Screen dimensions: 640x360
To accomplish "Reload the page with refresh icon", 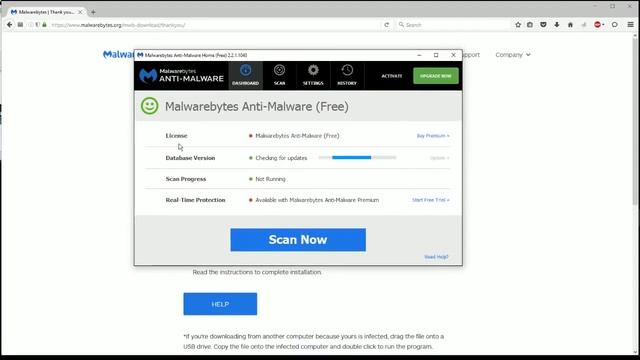I will click(x=387, y=25).
